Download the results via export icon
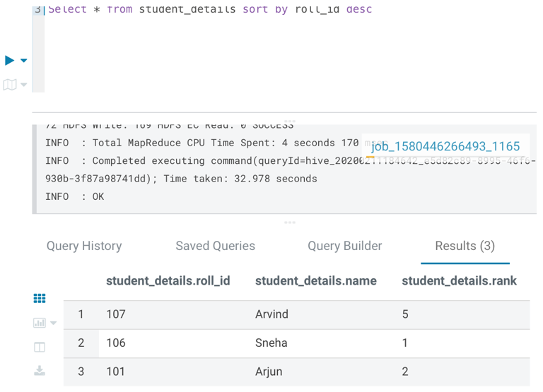This screenshot has width=543, height=392. click(x=40, y=371)
